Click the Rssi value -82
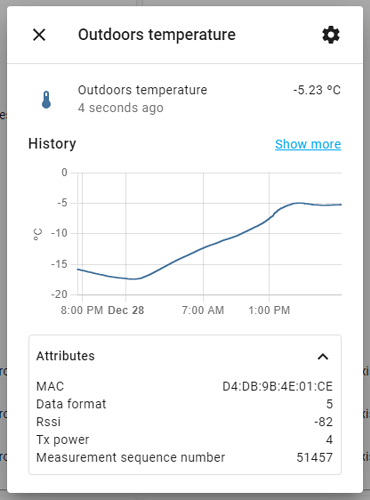 click(323, 422)
